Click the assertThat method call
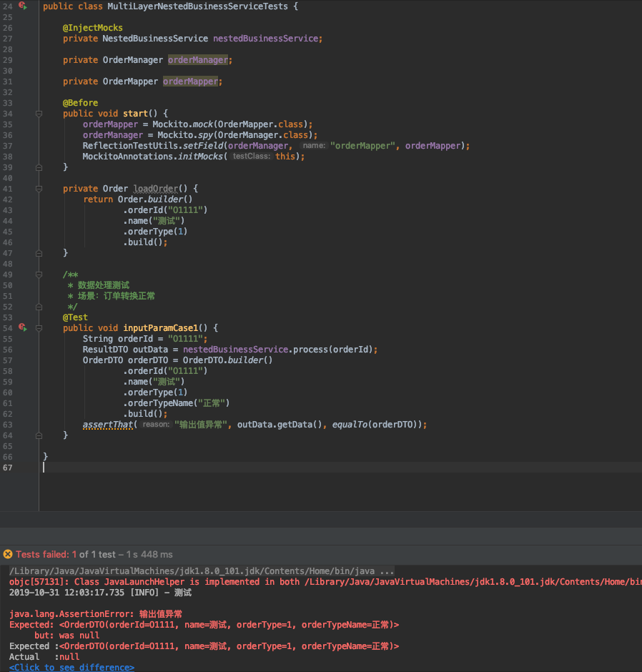Image resolution: width=642 pixels, height=672 pixels. pyautogui.click(x=107, y=425)
